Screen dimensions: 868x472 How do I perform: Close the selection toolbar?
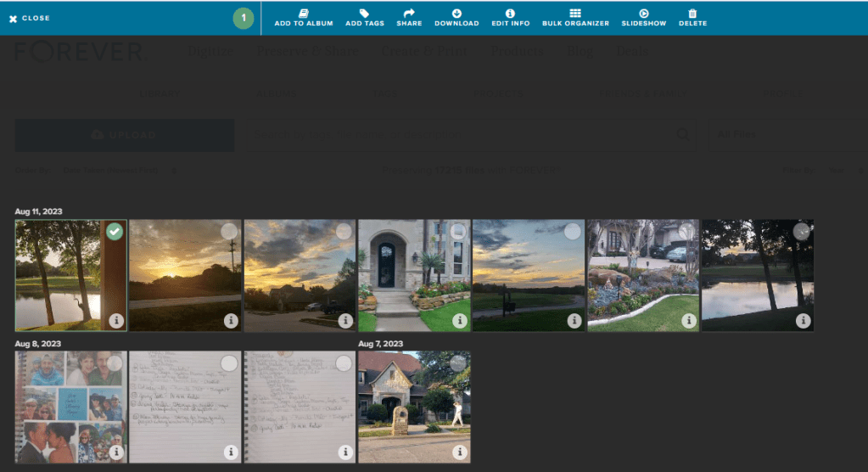click(30, 18)
